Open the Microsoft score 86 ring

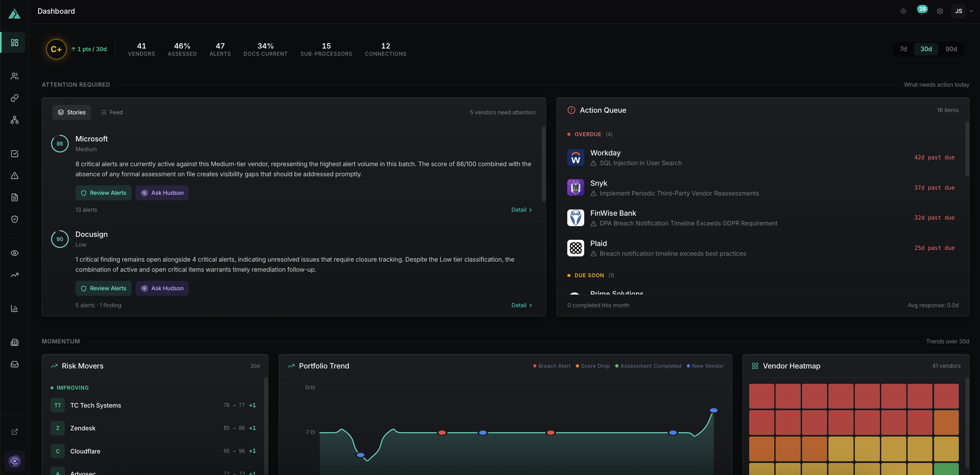tap(60, 144)
